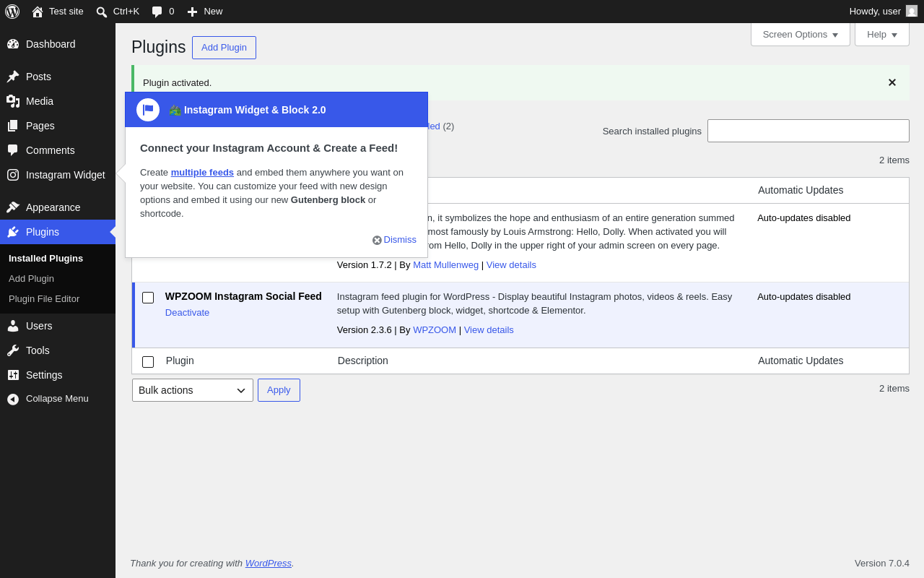Go to Dashboard via its gauge icon

click(x=13, y=44)
